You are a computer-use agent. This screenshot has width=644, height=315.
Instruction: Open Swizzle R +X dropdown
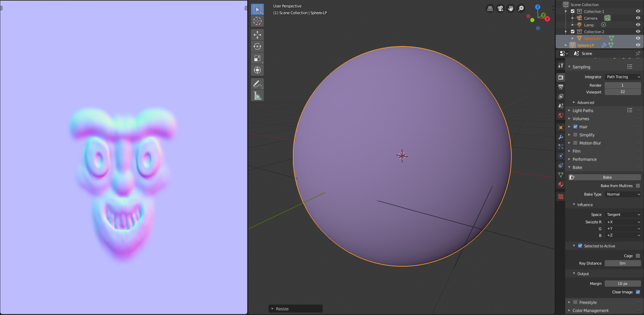(623, 222)
